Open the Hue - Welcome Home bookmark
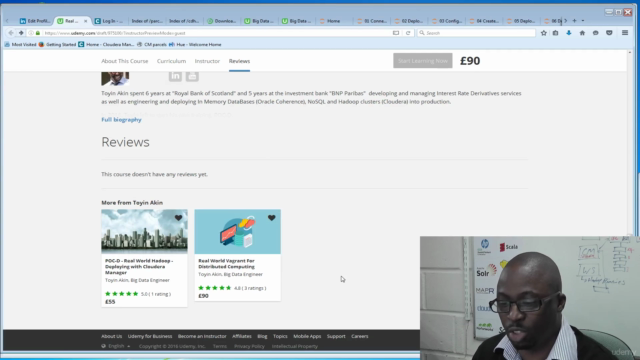The height and width of the screenshot is (360, 640). (x=195, y=44)
